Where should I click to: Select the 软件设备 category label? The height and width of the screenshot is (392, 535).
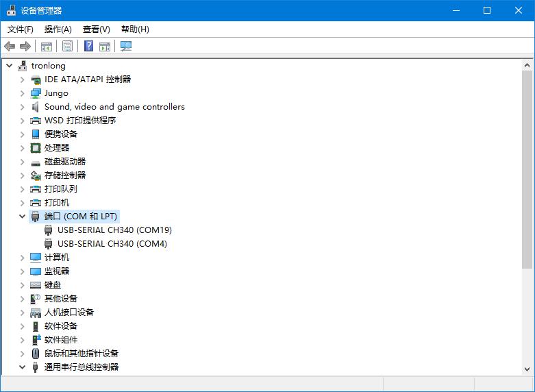click(61, 326)
